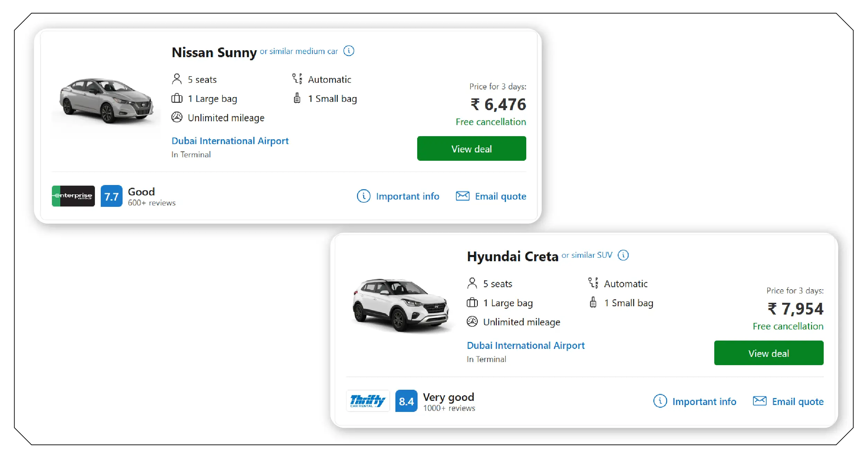Click the envelope icon for the Nissan Sunny quote
The image size is (868, 458).
(462, 196)
